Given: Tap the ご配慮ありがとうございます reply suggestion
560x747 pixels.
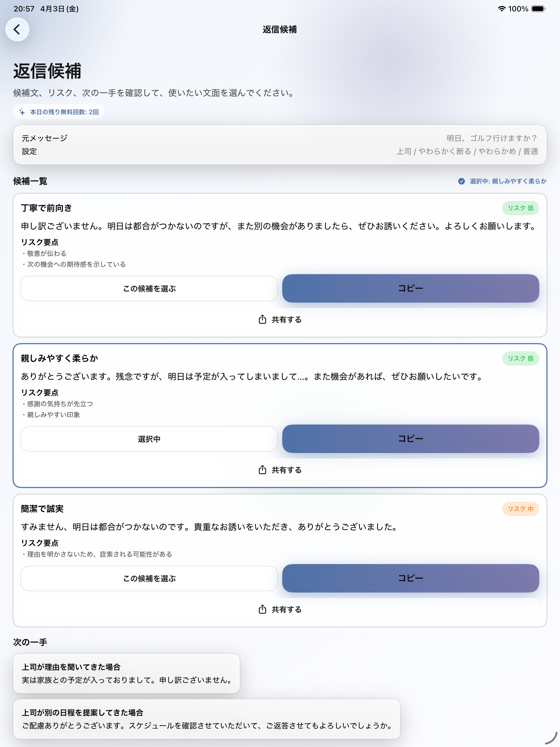Looking at the screenshot, I should [x=208, y=725].
